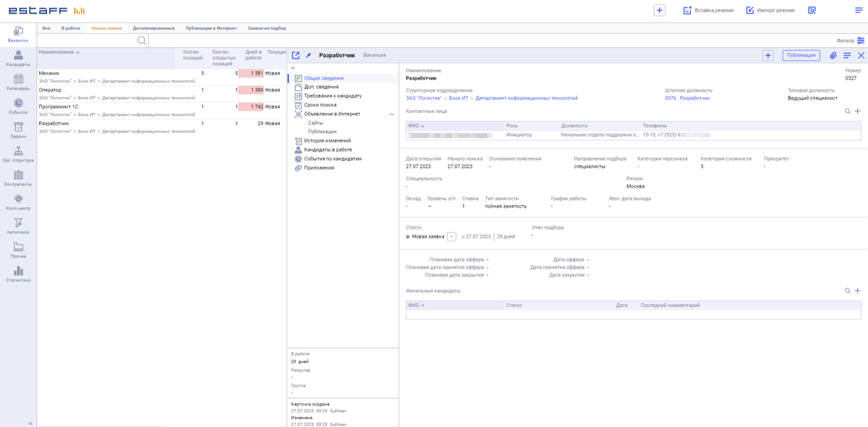868x427 pixels.
Task: Open the Публикации в Интернет tab
Action: point(211,28)
